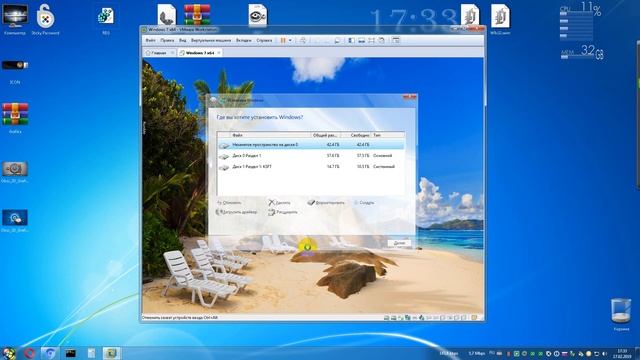Click the Windows Start button
This screenshot has width=640, height=360.
click(x=9, y=353)
